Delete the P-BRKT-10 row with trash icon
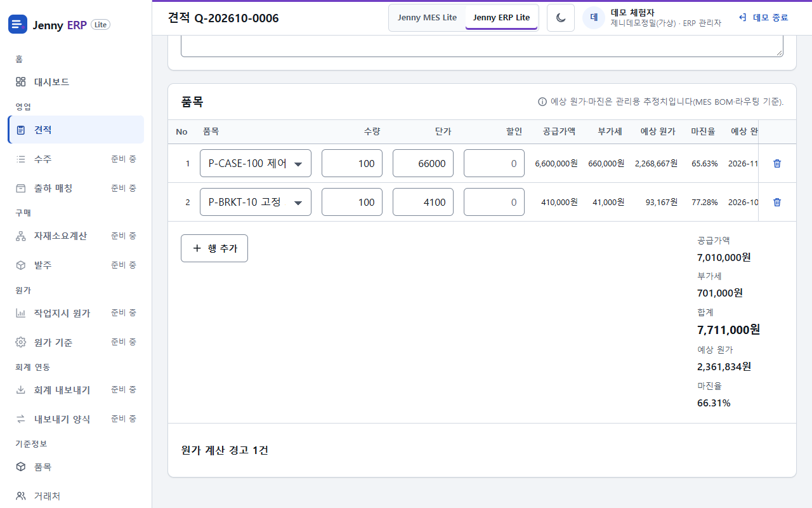 [777, 202]
